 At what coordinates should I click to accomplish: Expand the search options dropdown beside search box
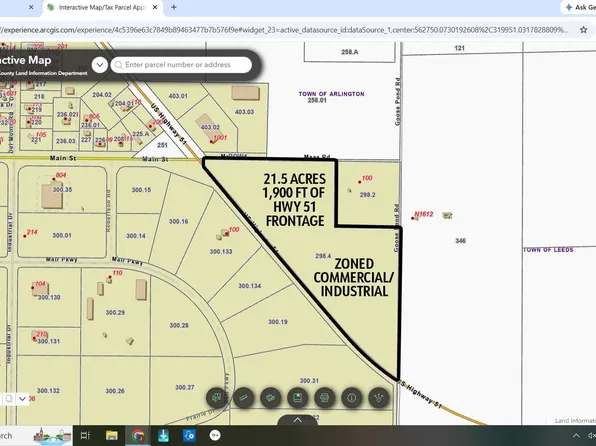point(100,65)
